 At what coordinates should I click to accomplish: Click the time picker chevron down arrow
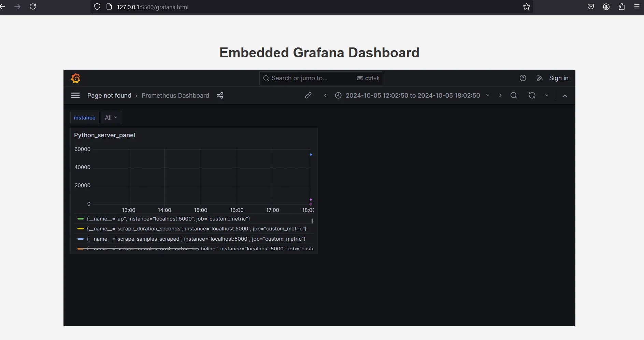[488, 95]
